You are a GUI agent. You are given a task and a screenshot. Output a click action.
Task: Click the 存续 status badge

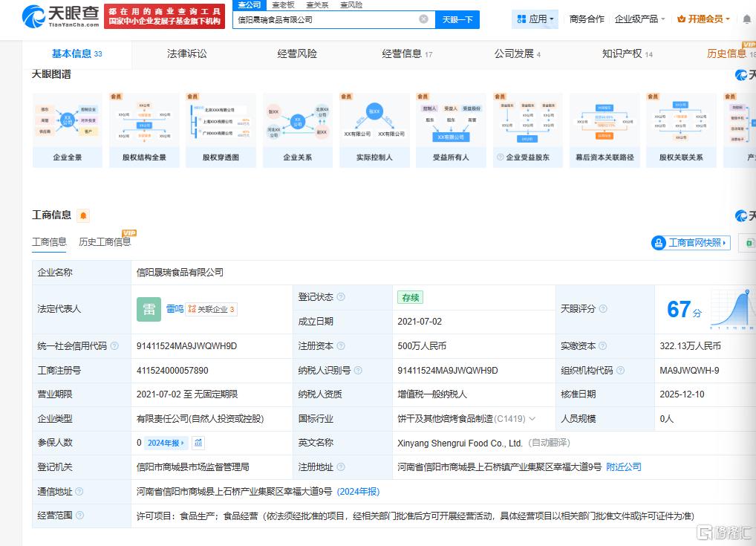(x=410, y=298)
